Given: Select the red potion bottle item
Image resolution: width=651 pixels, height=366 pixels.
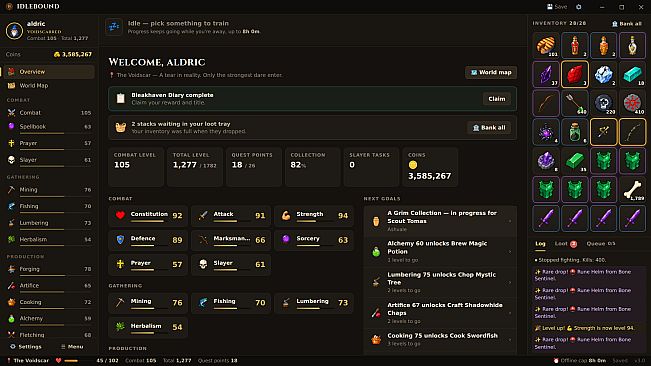Looking at the screenshot, I should tap(575, 45).
